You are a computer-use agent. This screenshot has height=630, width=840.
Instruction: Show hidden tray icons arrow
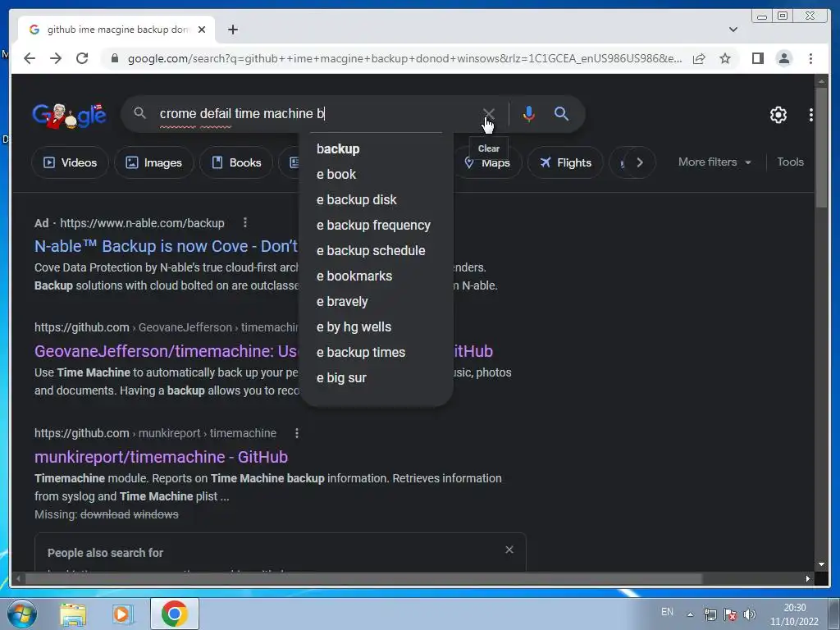(690, 614)
